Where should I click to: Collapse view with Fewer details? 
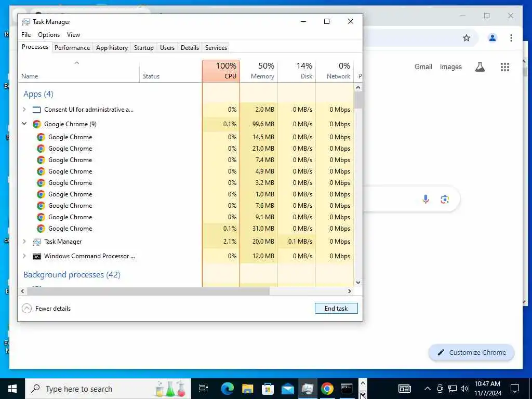[46, 309]
